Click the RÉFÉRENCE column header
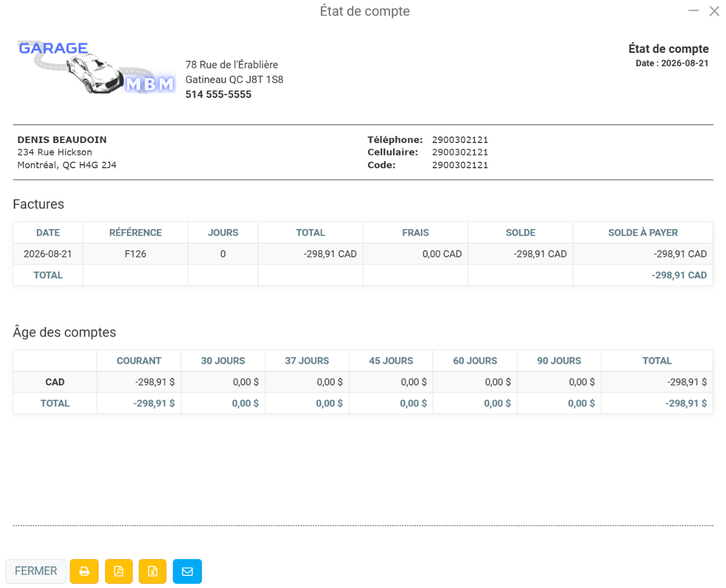This screenshot has height=588, width=726. [x=135, y=233]
